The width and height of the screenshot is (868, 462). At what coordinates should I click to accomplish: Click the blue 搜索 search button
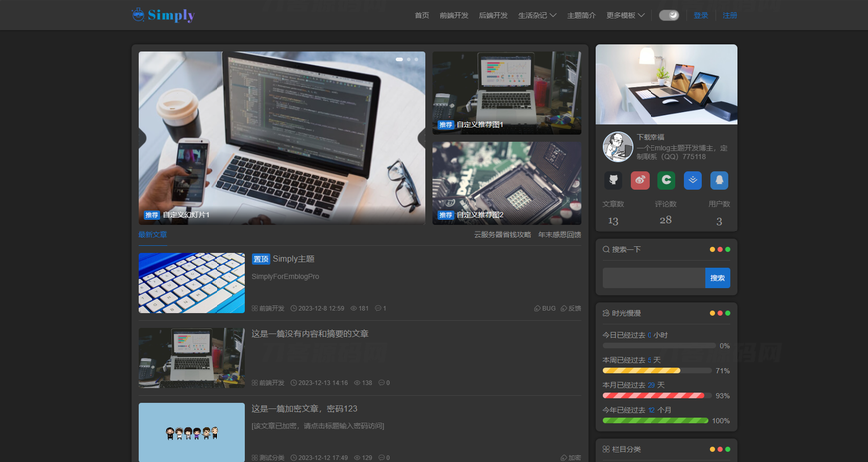[x=717, y=278]
